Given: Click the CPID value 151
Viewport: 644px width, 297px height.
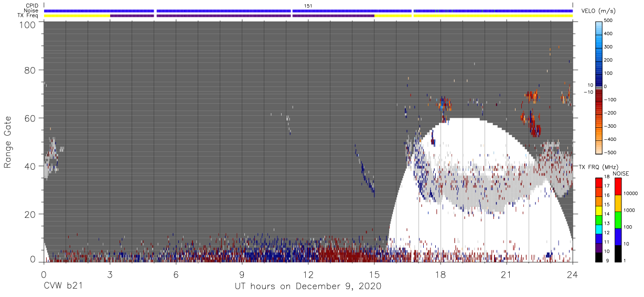Looking at the screenshot, I should (x=308, y=5).
